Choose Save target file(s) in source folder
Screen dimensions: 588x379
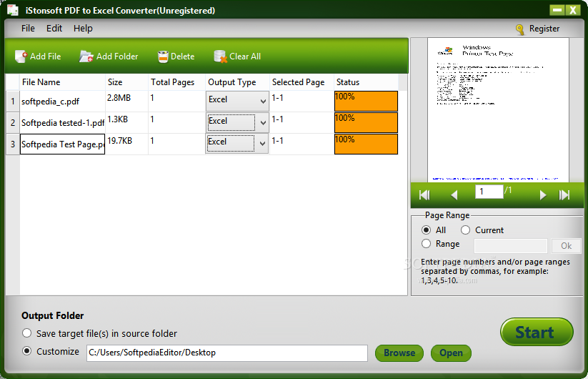26,333
